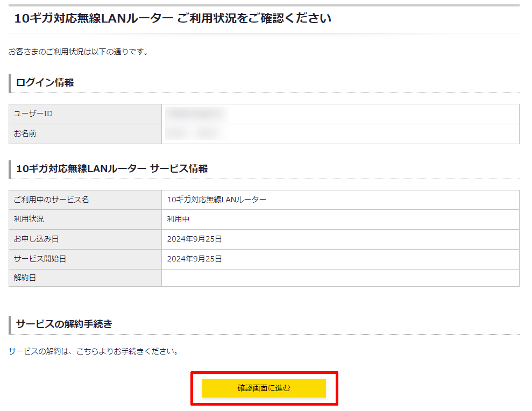Select the サービス開始日 label cell

(40, 259)
